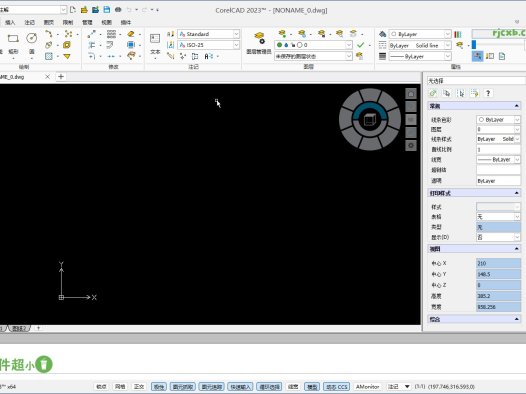Click the green toggle icon in Properties panel
This screenshot has width=526, height=394.
433,93
